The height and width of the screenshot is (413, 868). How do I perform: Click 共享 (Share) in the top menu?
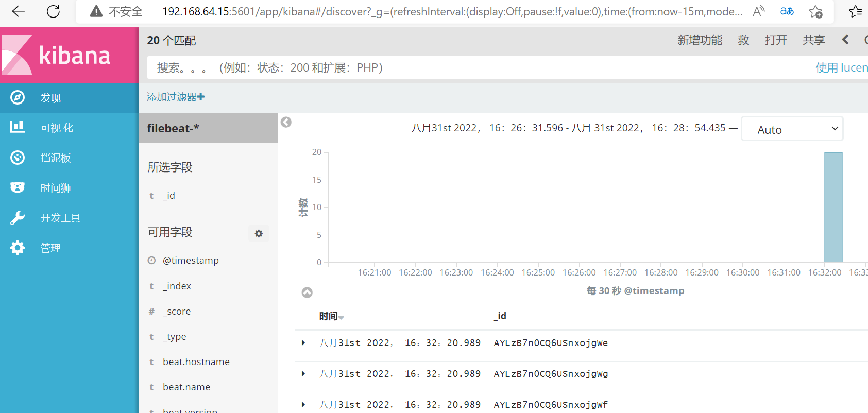[x=814, y=40]
